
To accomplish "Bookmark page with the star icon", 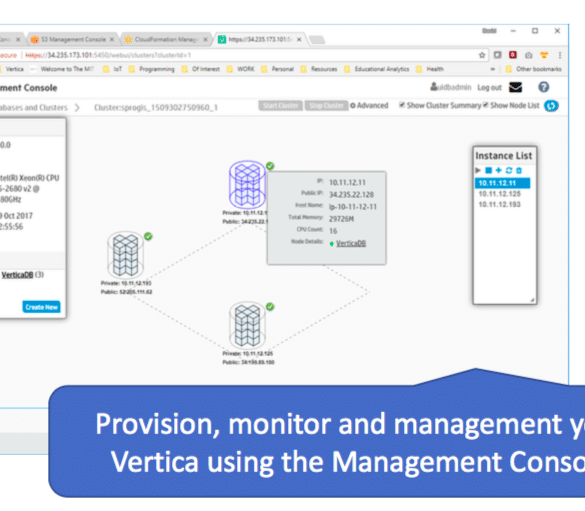I will click(x=482, y=55).
